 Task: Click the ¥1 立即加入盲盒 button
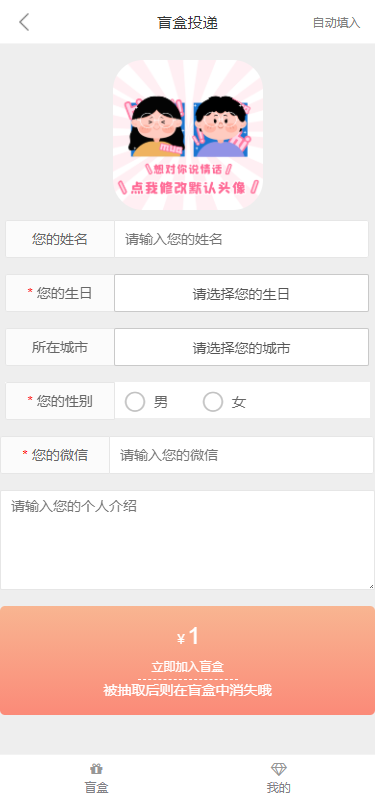[188, 660]
